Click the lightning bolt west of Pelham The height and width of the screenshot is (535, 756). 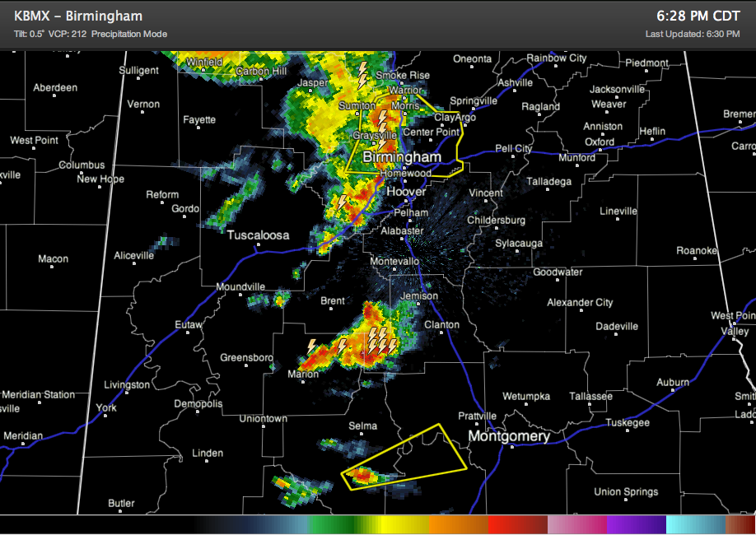coord(341,202)
